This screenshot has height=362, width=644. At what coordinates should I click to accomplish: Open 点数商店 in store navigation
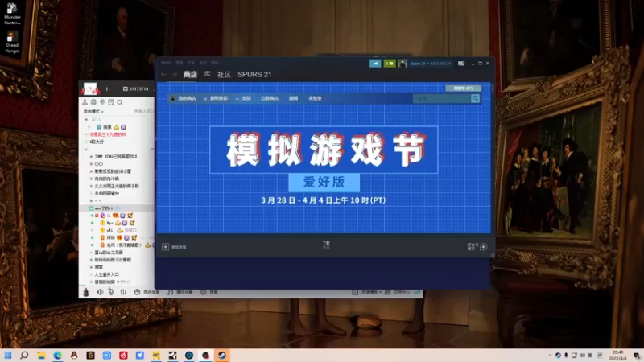click(270, 98)
